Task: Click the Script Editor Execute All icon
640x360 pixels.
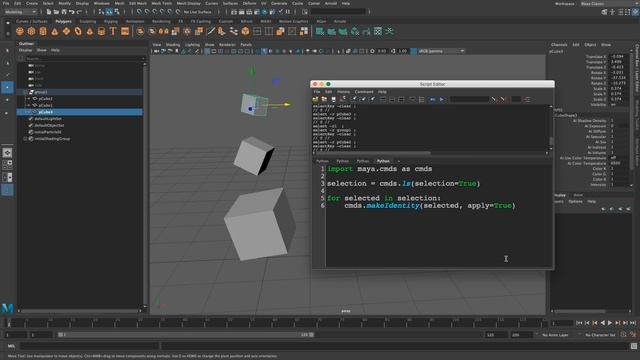Action: (432, 99)
